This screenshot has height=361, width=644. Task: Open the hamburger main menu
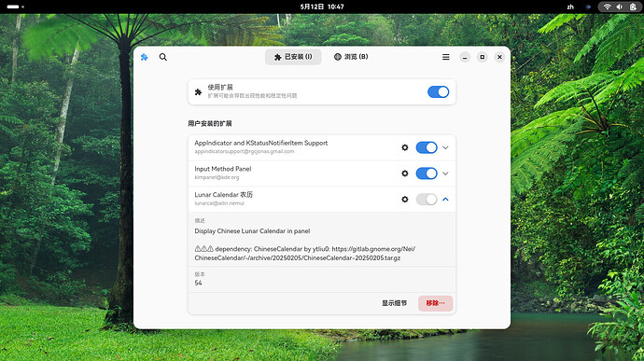pyautogui.click(x=445, y=57)
